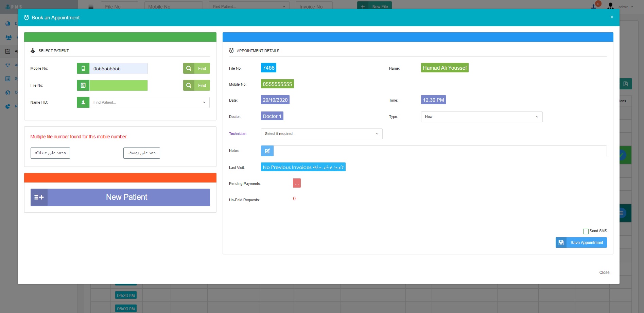Open the Name | ID Find Patient dropdown
Screen dimensions: 644x313
click(150, 102)
